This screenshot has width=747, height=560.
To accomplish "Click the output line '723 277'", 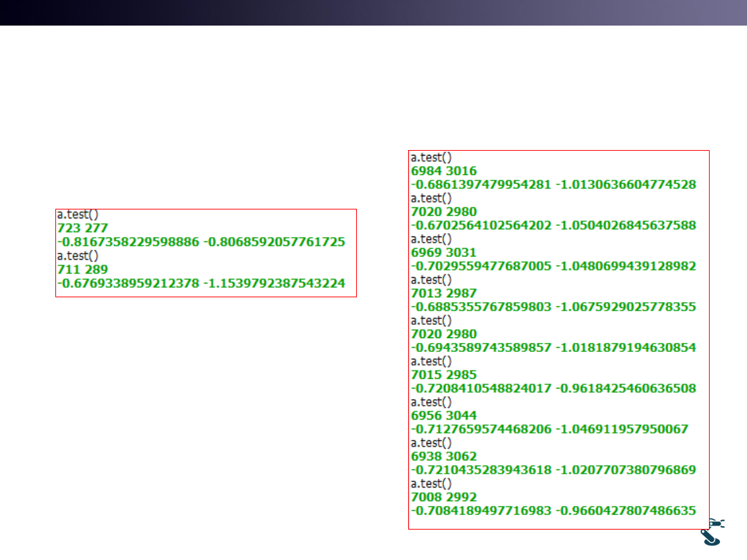I will tap(82, 228).
